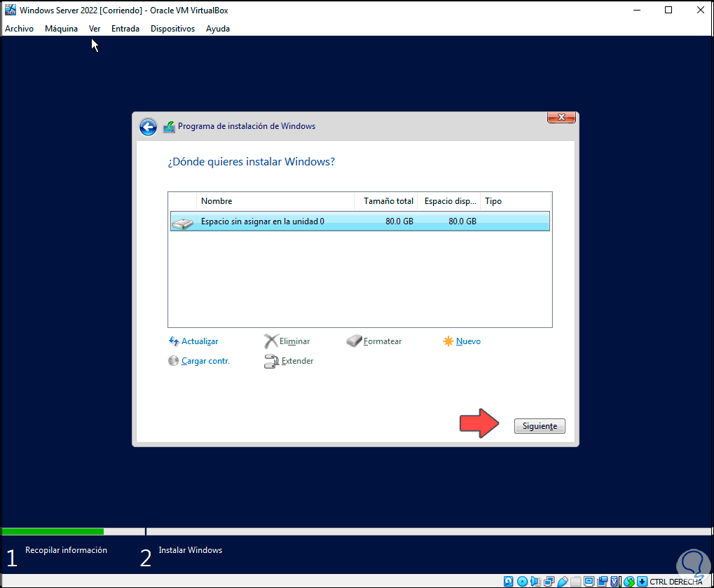The width and height of the screenshot is (714, 588).
Task: Click the CTRL DERECHA host key label
Action: point(675,582)
